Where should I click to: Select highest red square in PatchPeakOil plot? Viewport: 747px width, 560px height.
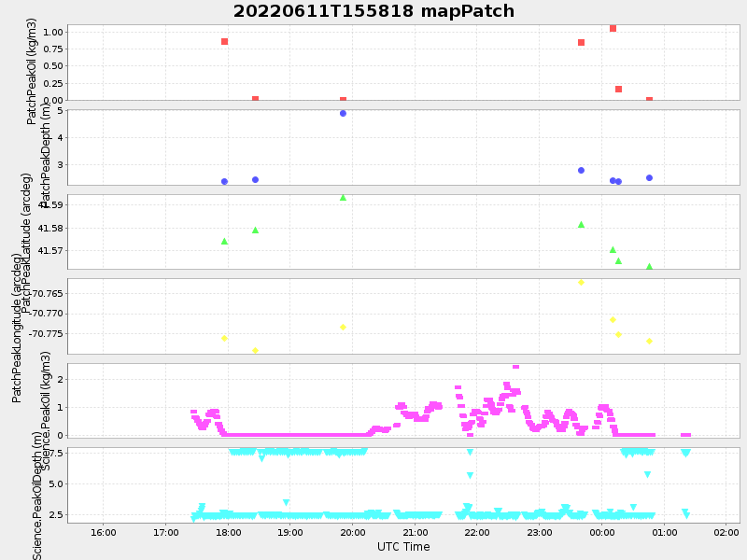point(613,29)
